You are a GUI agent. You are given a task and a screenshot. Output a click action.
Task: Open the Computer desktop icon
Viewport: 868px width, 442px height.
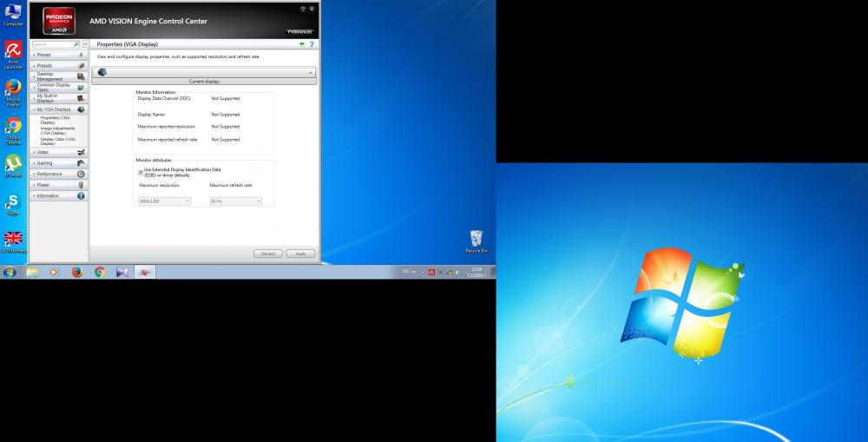pyautogui.click(x=13, y=15)
